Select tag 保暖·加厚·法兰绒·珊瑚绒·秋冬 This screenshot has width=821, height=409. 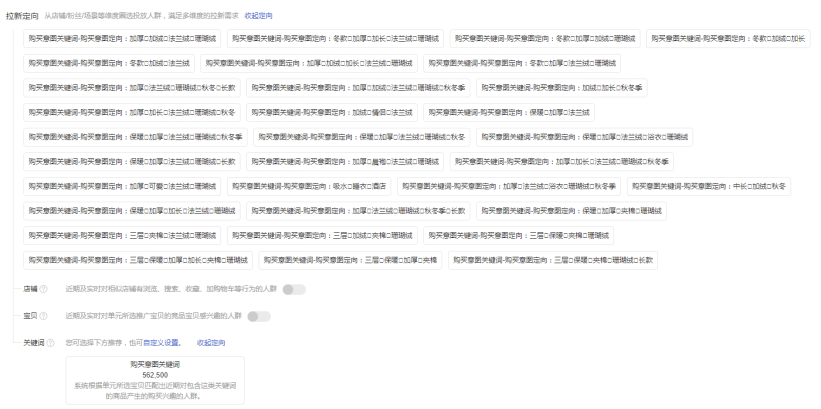pyautogui.click(x=362, y=137)
